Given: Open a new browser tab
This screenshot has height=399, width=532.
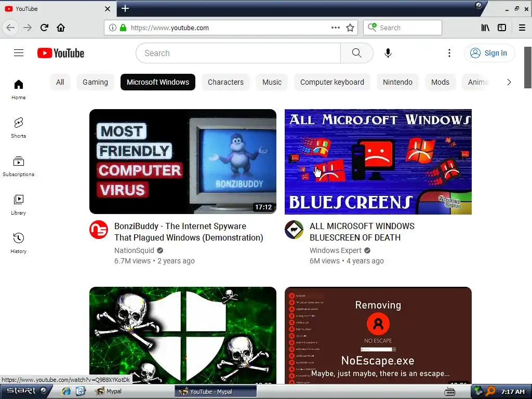Looking at the screenshot, I should 125,8.
